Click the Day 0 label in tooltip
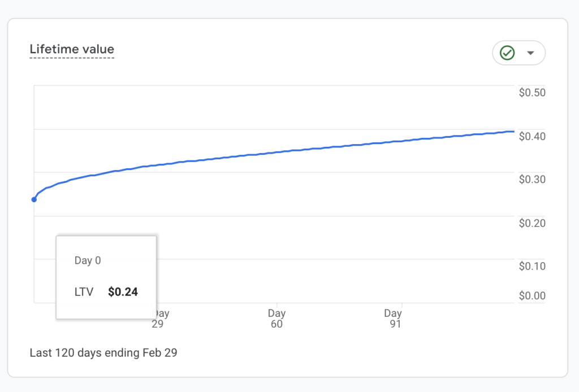The image size is (579, 392). point(88,261)
